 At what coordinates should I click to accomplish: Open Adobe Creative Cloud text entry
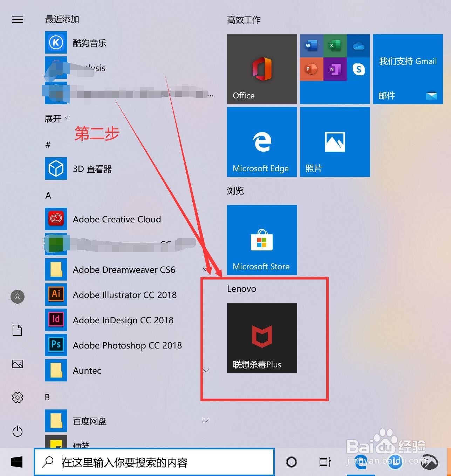point(117,219)
